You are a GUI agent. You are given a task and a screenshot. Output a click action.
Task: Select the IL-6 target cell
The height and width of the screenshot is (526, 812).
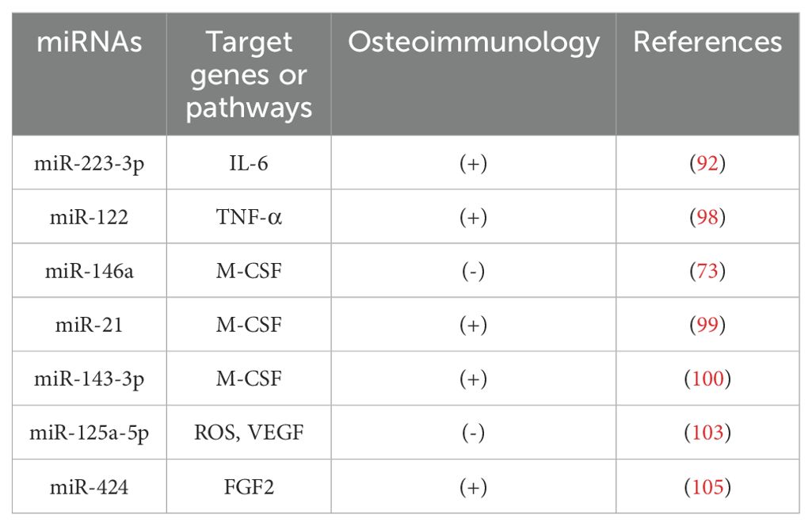coord(249,162)
